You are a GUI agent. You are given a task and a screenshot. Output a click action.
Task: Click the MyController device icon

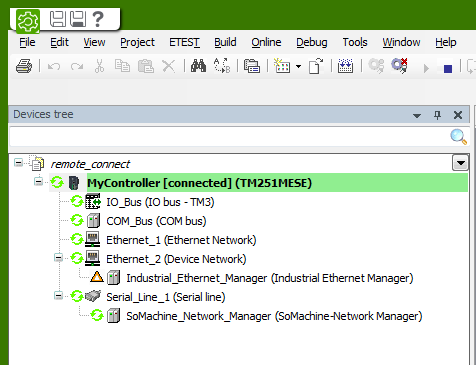74,183
